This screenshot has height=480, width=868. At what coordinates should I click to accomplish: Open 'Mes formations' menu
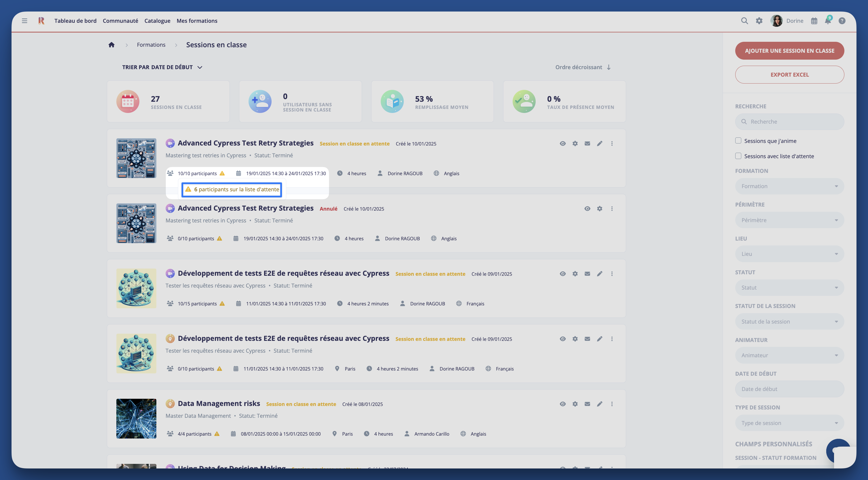(x=197, y=21)
